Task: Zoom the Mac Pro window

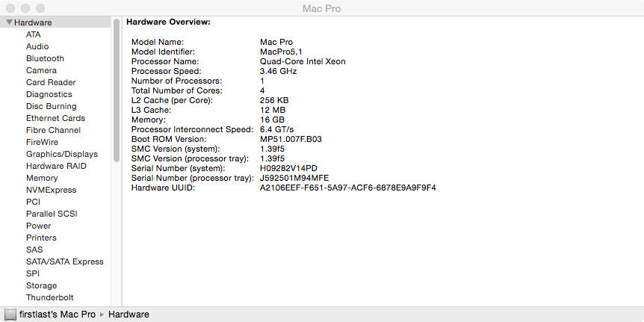Action: [40, 8]
